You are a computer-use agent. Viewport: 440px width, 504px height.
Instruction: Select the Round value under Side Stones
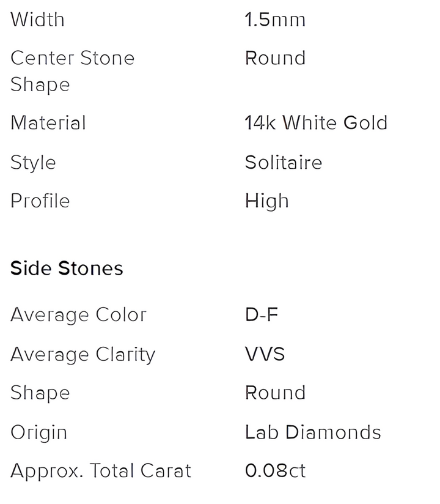[275, 393]
